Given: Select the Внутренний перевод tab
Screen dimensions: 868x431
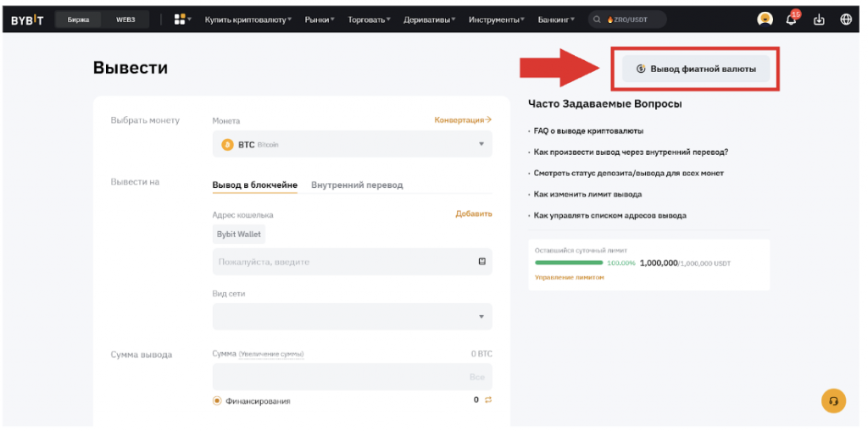Looking at the screenshot, I should coord(357,185).
